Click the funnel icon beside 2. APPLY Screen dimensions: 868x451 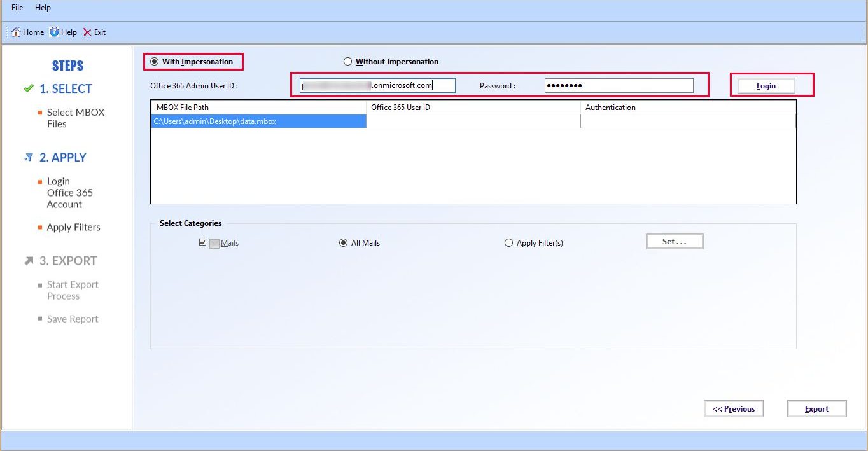click(x=29, y=157)
